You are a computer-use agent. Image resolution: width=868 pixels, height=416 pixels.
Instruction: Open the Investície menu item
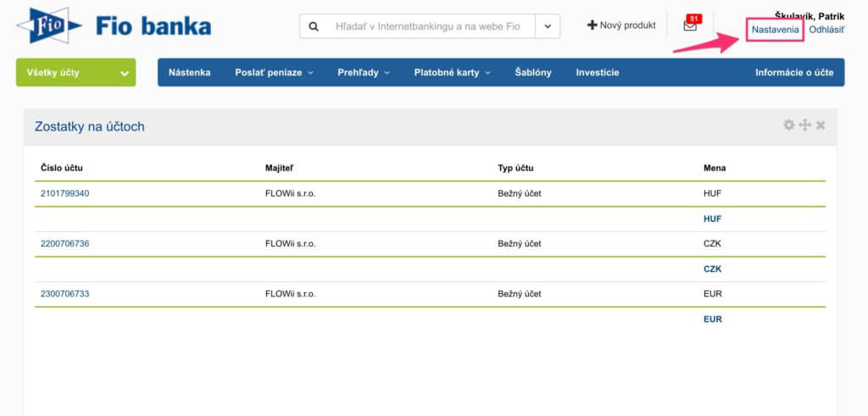[x=598, y=73]
